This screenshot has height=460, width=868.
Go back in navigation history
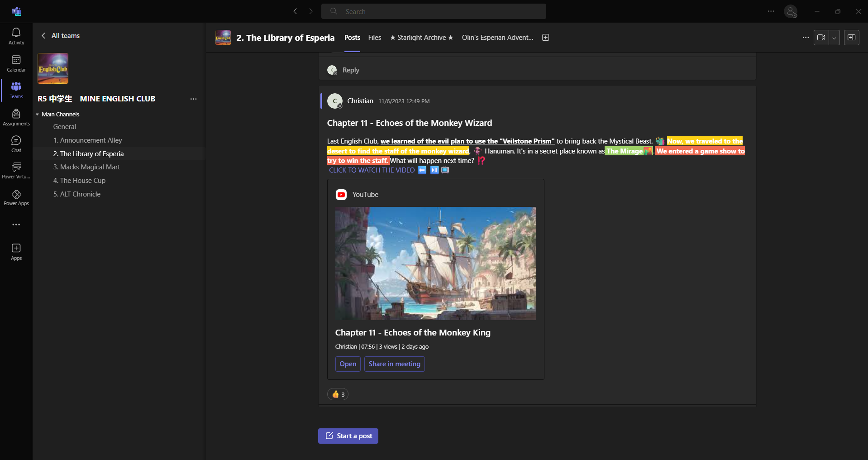[295, 11]
